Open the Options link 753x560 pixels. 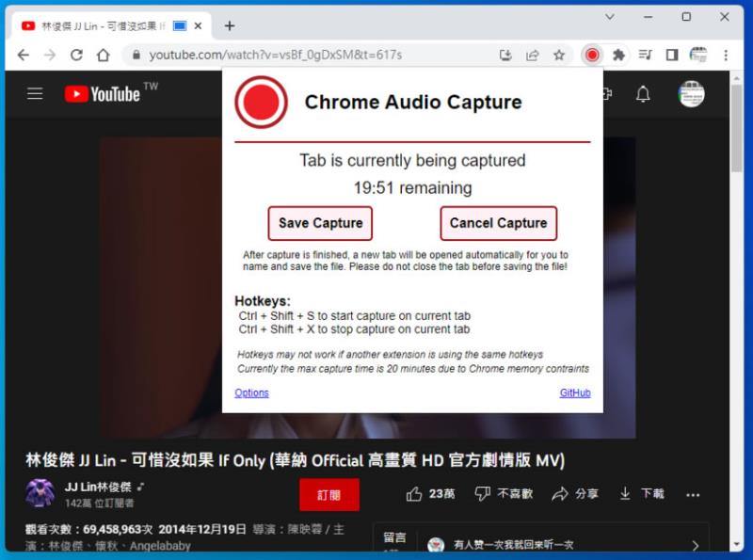251,392
